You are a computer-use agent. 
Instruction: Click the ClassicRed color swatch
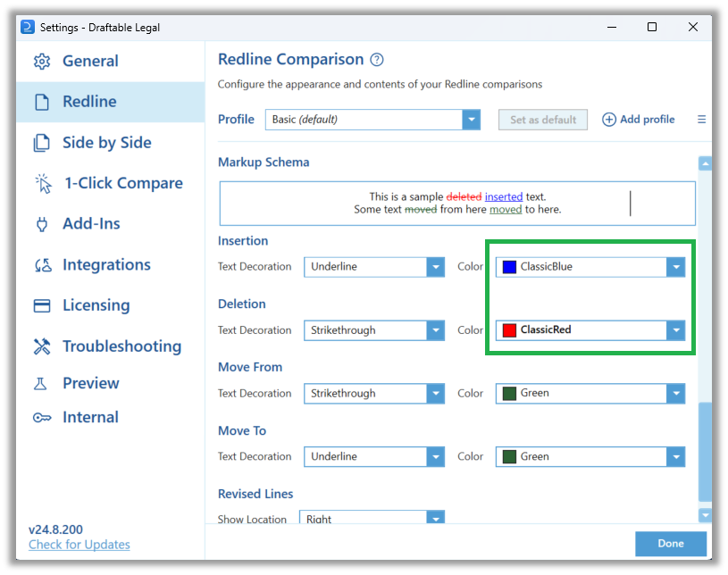(x=509, y=330)
